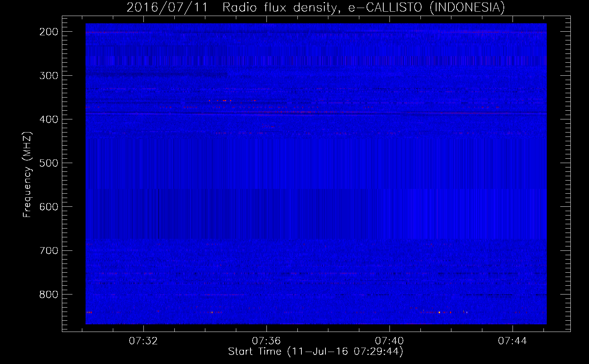The image size is (589, 364).
Task: Click the 700 frequency tick label
Action: [x=49, y=250]
